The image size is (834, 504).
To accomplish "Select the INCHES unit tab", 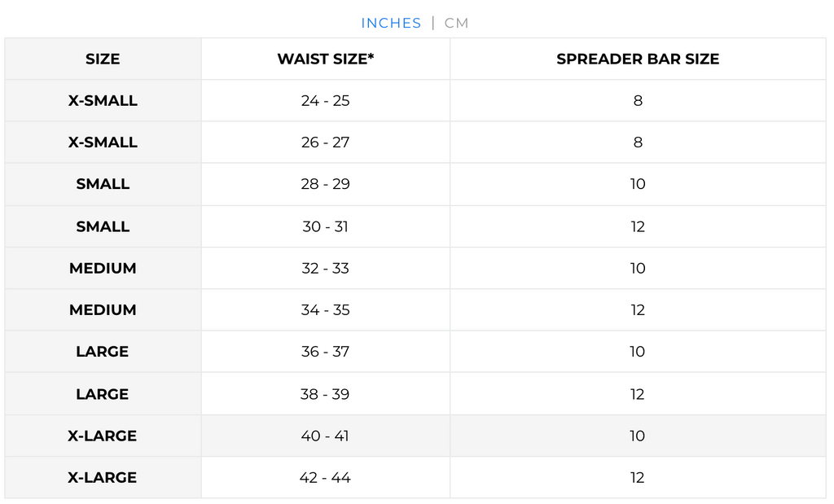I will tap(391, 23).
